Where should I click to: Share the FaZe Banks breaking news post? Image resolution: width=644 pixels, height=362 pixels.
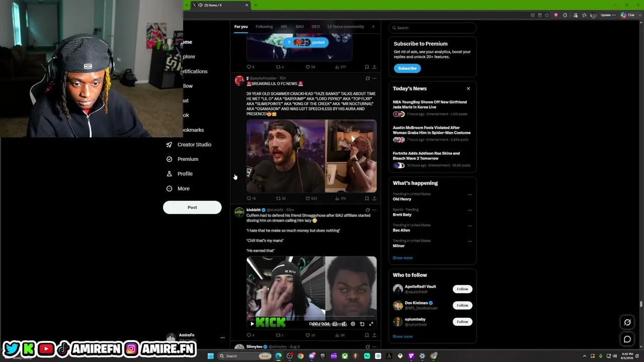click(374, 199)
